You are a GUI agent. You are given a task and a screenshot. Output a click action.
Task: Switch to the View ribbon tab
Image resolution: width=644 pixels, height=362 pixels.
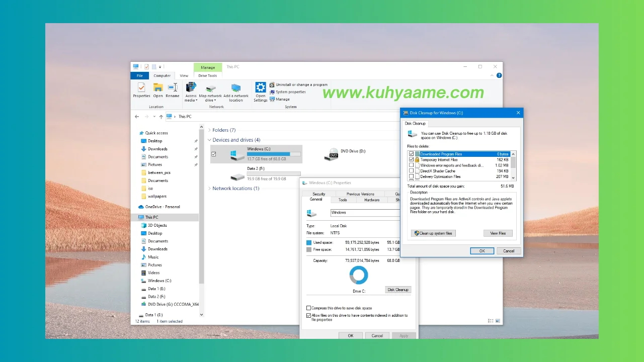tap(184, 76)
